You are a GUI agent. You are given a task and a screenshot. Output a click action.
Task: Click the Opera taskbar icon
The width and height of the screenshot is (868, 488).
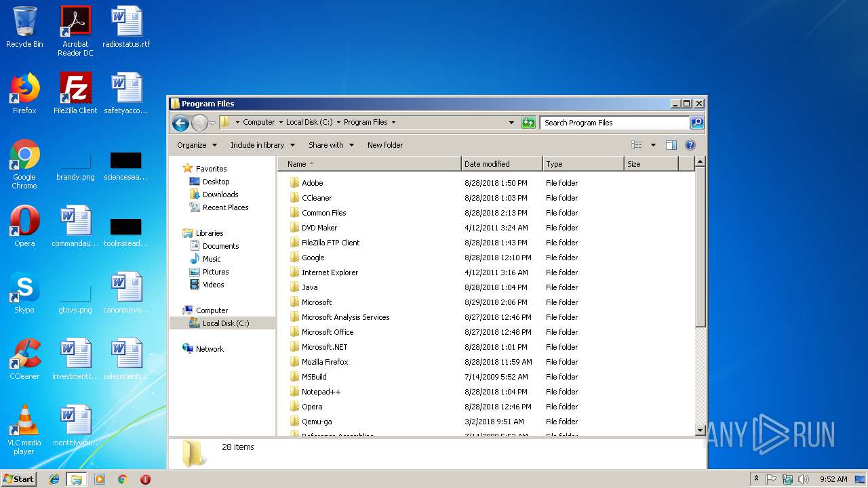pos(145,479)
